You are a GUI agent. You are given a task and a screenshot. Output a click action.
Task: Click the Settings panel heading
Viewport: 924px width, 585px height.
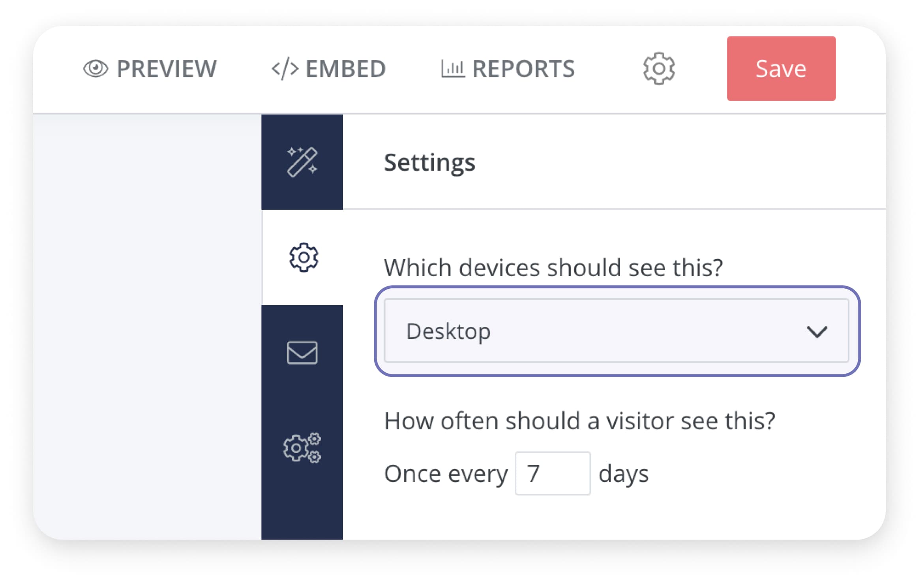[429, 163]
